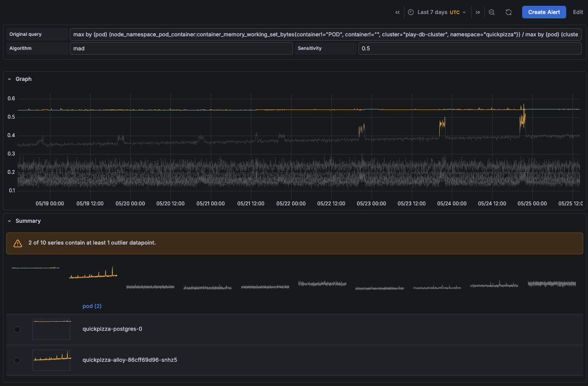Image resolution: width=588 pixels, height=386 pixels.
Task: Shift time range backward with double-left arrows
Action: [x=397, y=12]
